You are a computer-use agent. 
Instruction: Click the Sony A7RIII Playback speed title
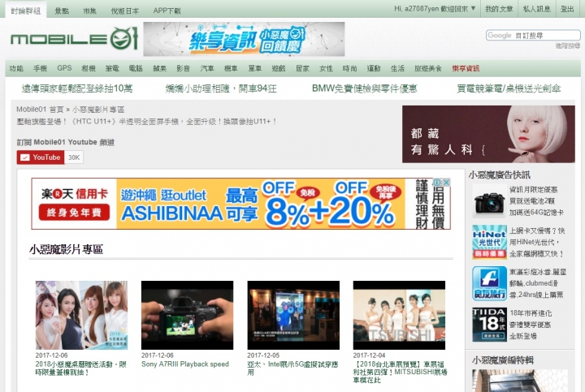click(185, 364)
